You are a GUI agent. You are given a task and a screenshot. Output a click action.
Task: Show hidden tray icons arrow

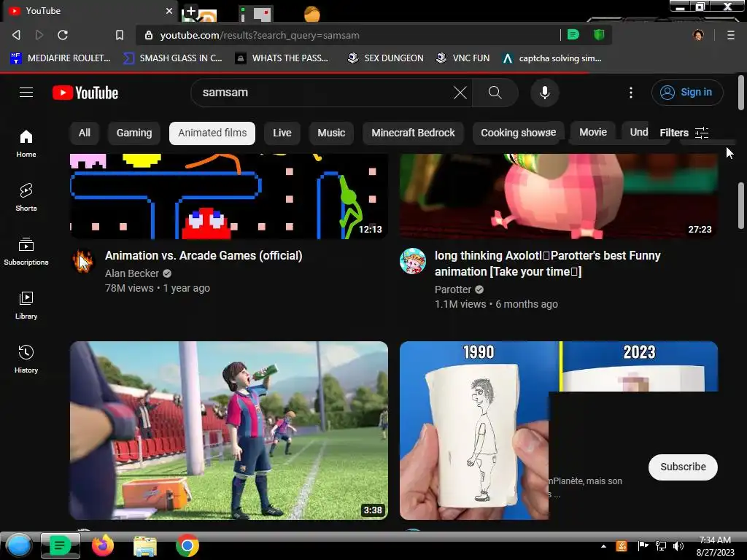click(x=603, y=546)
